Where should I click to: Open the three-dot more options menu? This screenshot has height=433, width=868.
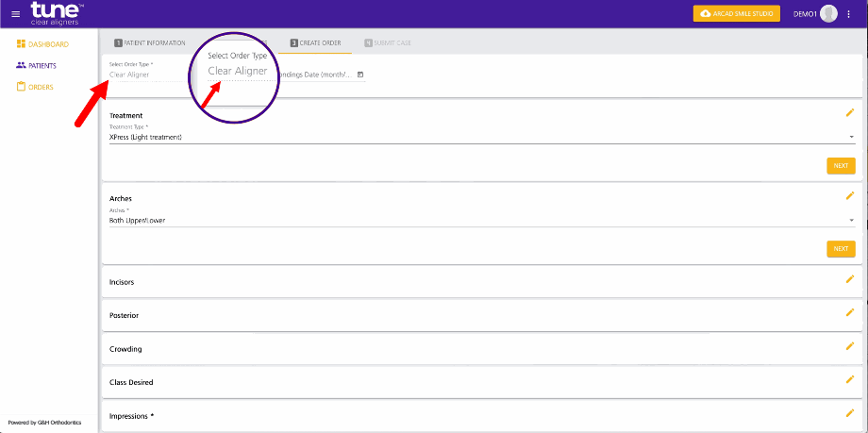click(x=849, y=14)
